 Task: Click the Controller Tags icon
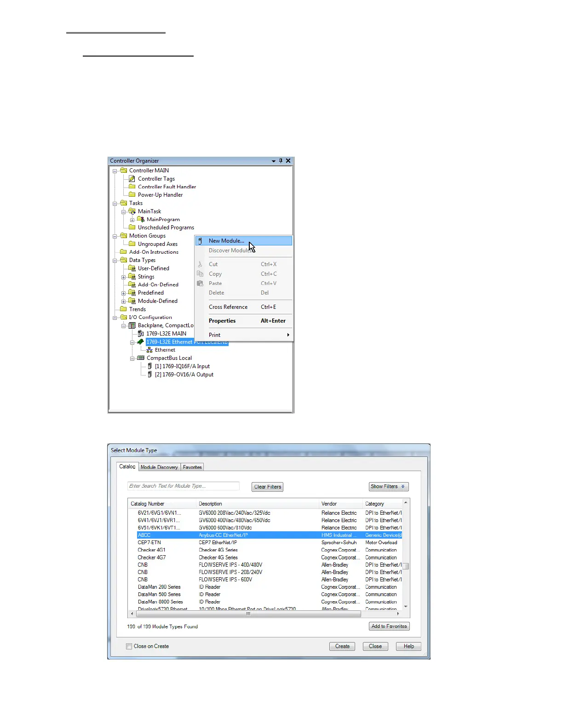132,179
